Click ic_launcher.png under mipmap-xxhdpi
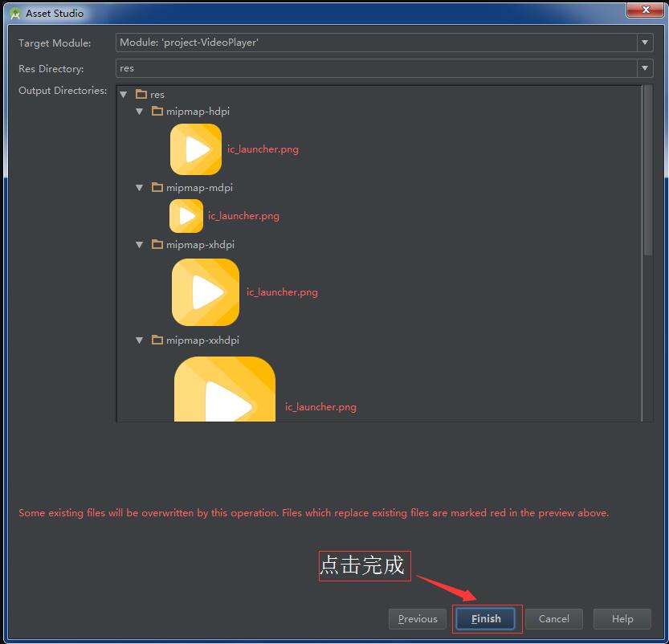Viewport: 669px width, 644px height. tap(320, 407)
